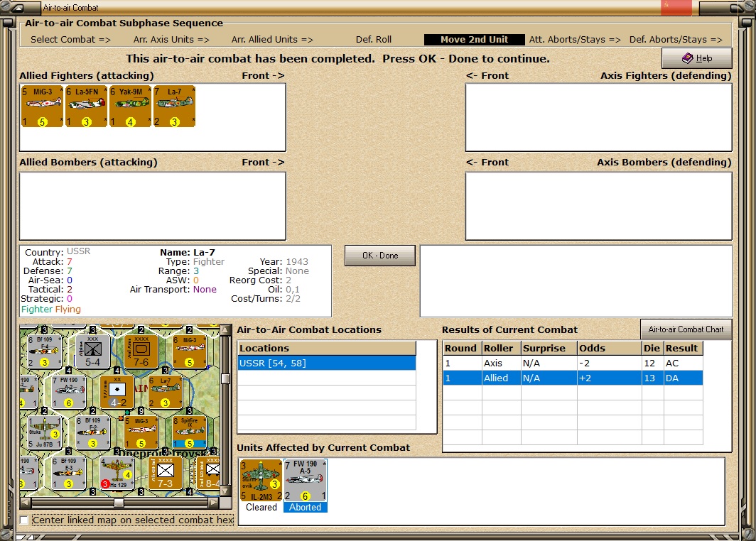
Task: Click the Alpine 5-4 corps counter on map
Action: pos(92,351)
